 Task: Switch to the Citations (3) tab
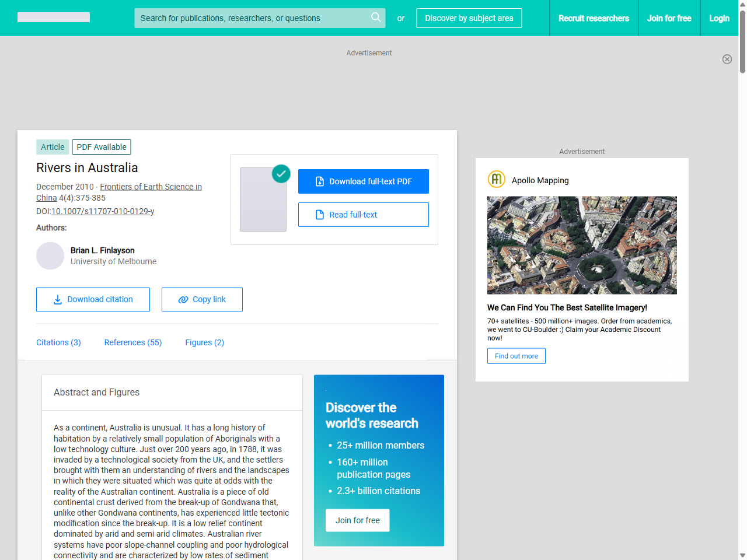click(58, 342)
